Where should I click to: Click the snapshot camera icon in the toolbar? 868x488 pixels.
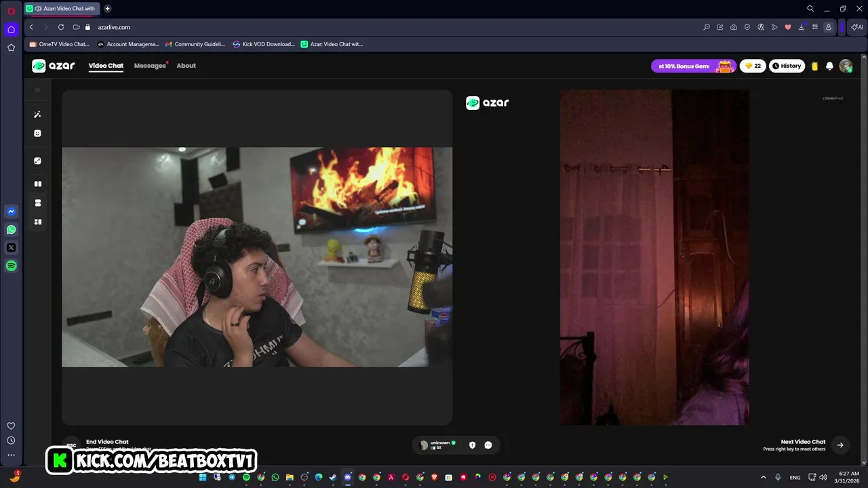pos(734,27)
